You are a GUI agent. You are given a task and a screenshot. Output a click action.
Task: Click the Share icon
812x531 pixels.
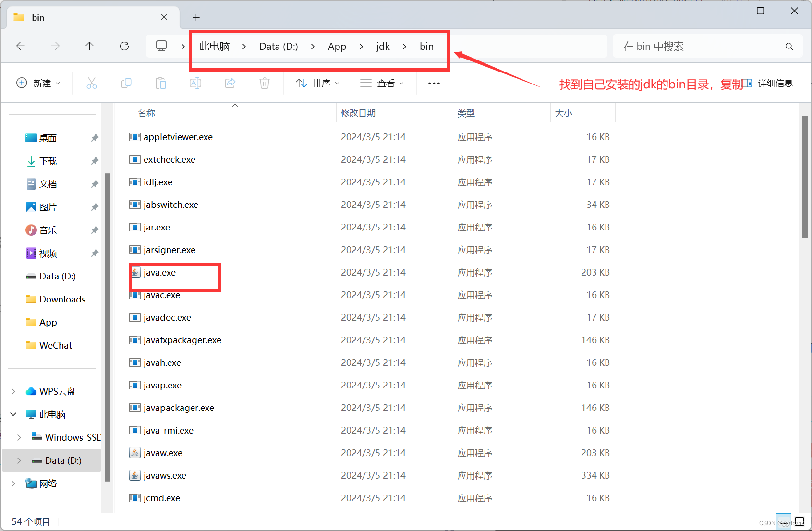(230, 84)
